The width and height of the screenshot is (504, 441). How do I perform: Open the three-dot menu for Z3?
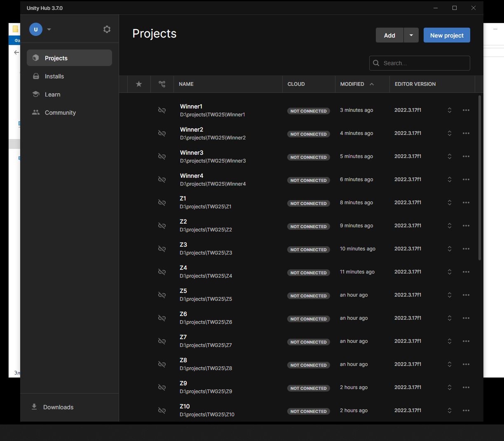click(x=466, y=249)
